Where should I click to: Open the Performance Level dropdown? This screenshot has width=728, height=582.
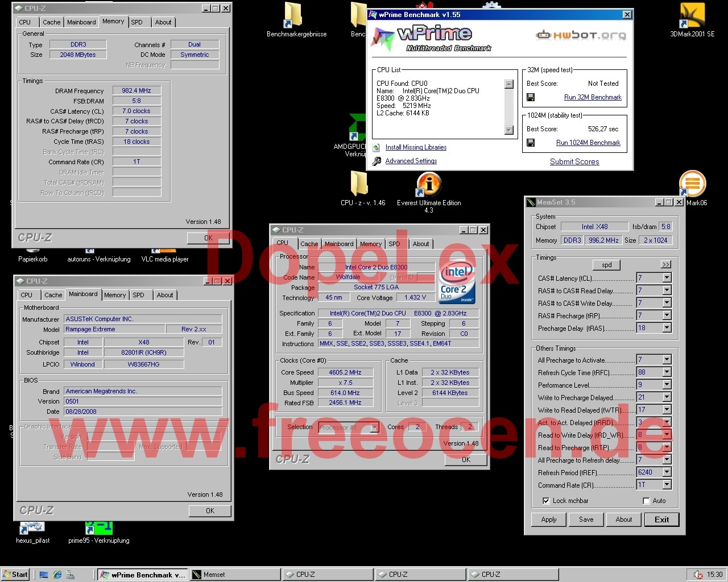(x=667, y=385)
